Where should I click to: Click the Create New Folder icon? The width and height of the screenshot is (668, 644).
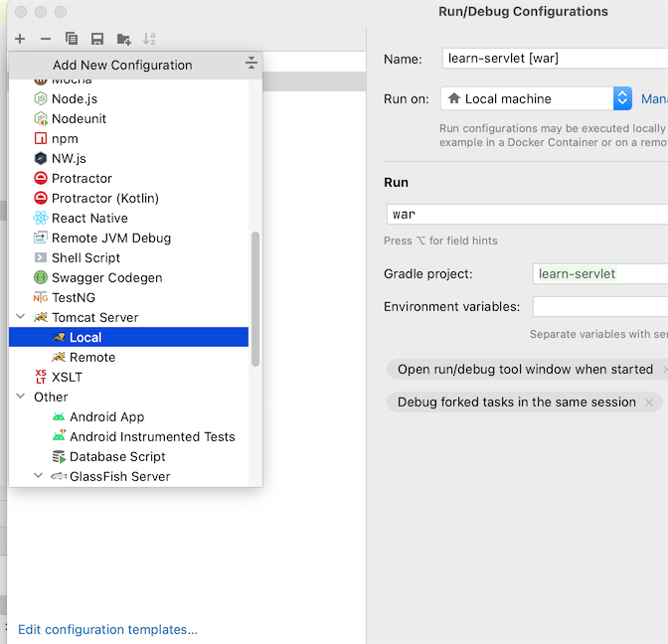pos(123,39)
